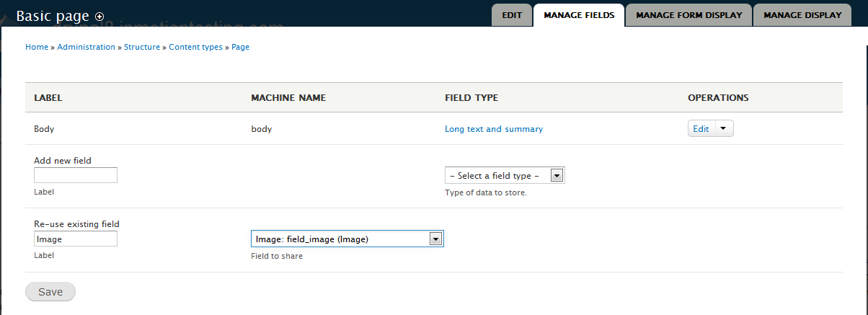This screenshot has width=868, height=315.
Task: Expand the Select a field type dropdown
Action: click(556, 175)
